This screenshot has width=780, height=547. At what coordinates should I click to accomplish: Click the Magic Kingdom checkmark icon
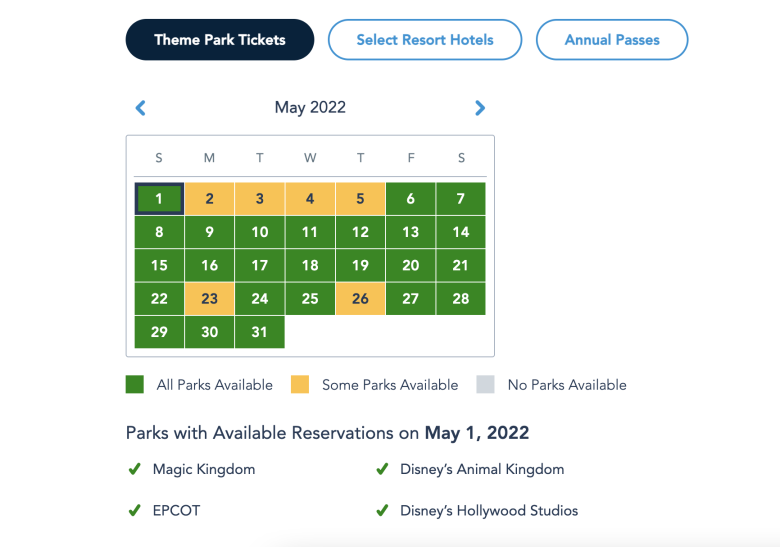tap(134, 469)
